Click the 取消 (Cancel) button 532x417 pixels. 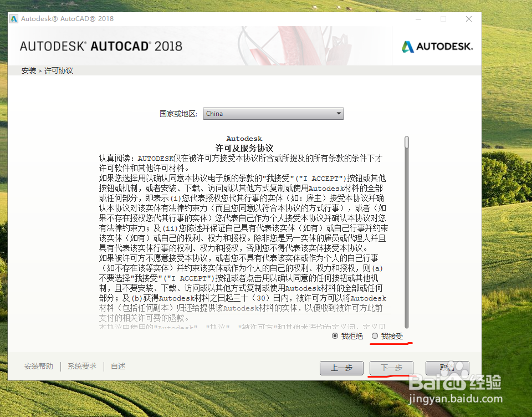tap(447, 368)
